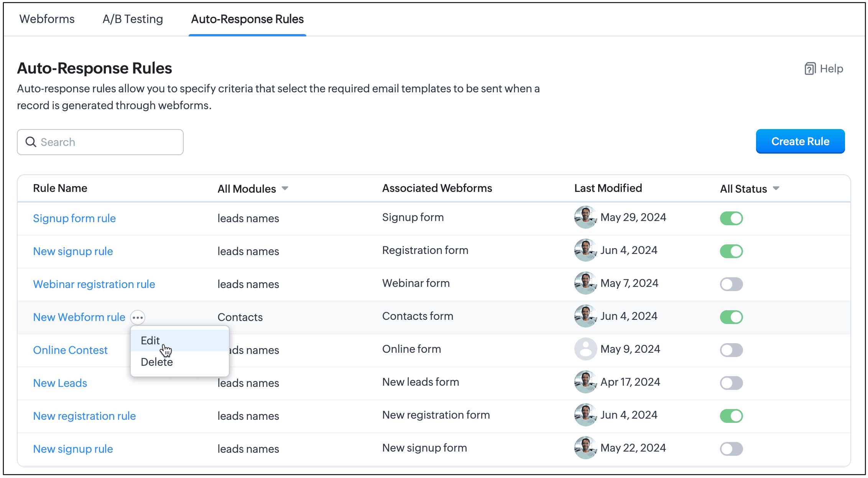
Task: Click the placeholder avatar in the Online Contest row
Action: point(585,349)
